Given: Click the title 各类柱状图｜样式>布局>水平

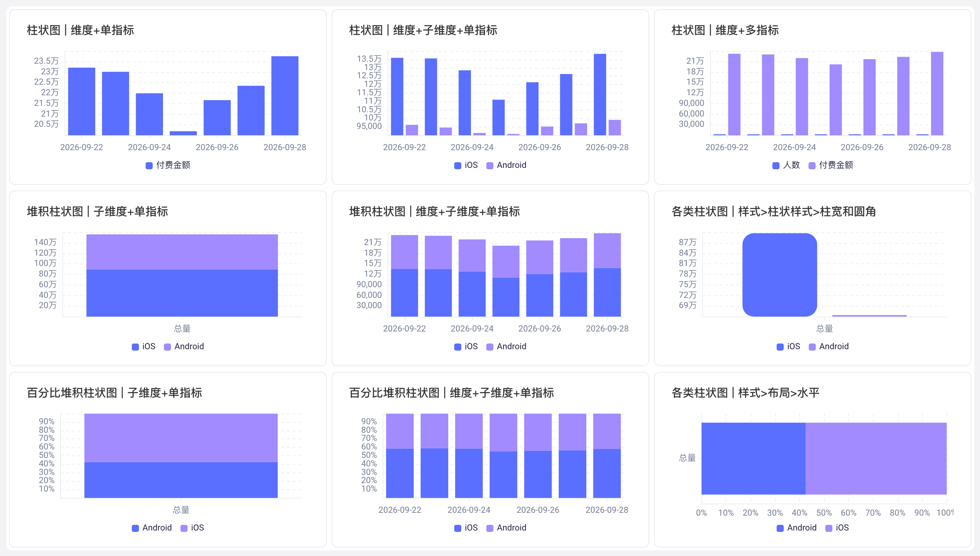Looking at the screenshot, I should point(745,393).
